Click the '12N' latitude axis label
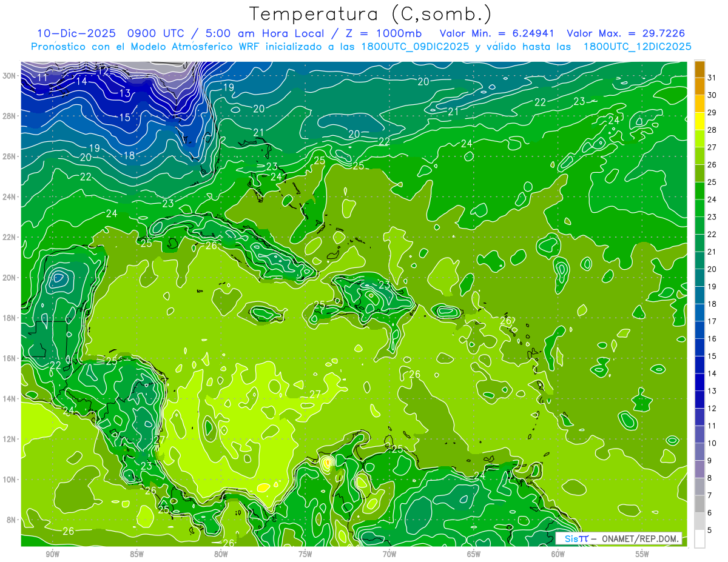 coord(9,439)
